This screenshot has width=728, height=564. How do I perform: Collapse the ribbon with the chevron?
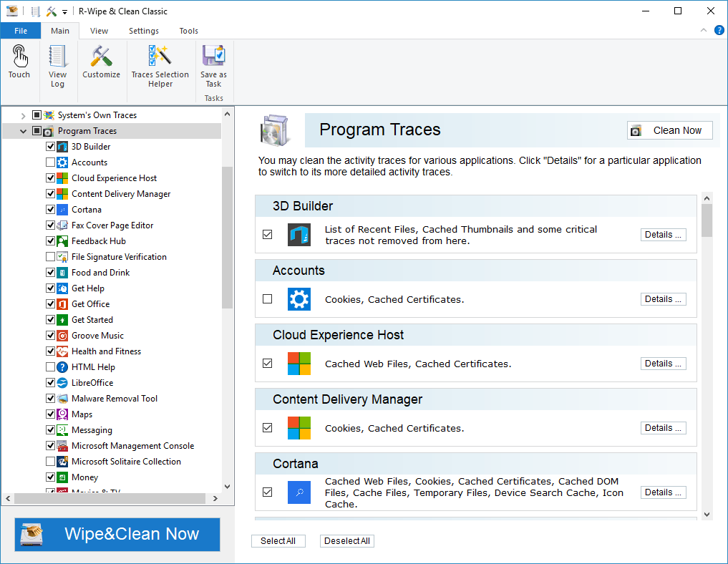704,30
